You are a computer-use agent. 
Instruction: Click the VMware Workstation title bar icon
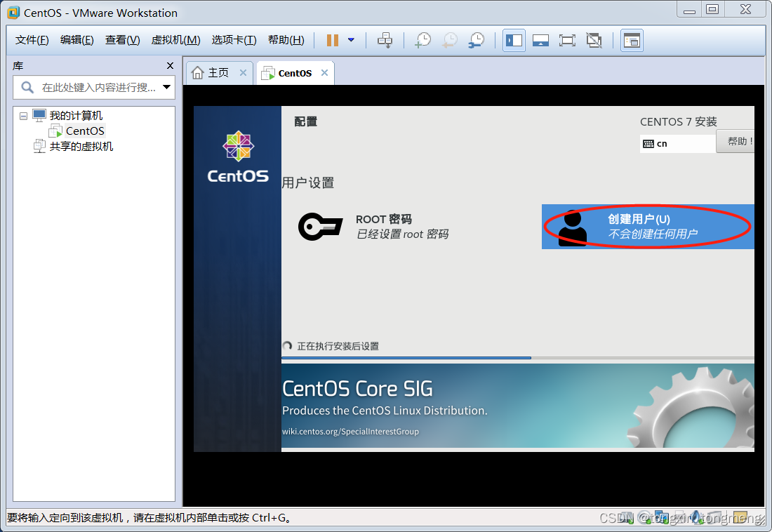(x=13, y=13)
